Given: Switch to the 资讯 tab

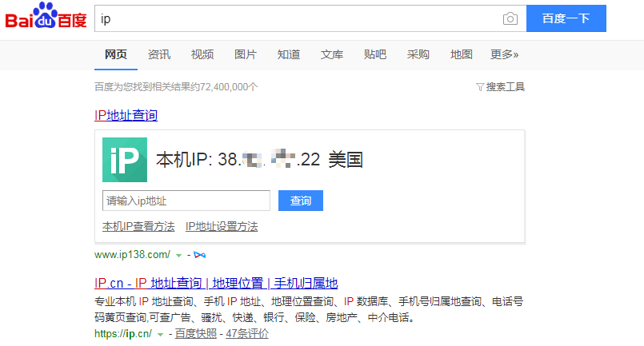Looking at the screenshot, I should tap(159, 54).
